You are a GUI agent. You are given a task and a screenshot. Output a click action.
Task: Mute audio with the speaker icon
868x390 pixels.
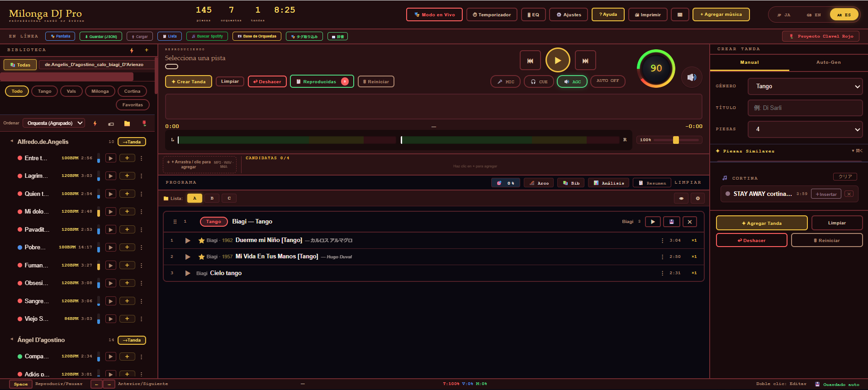coord(692,77)
